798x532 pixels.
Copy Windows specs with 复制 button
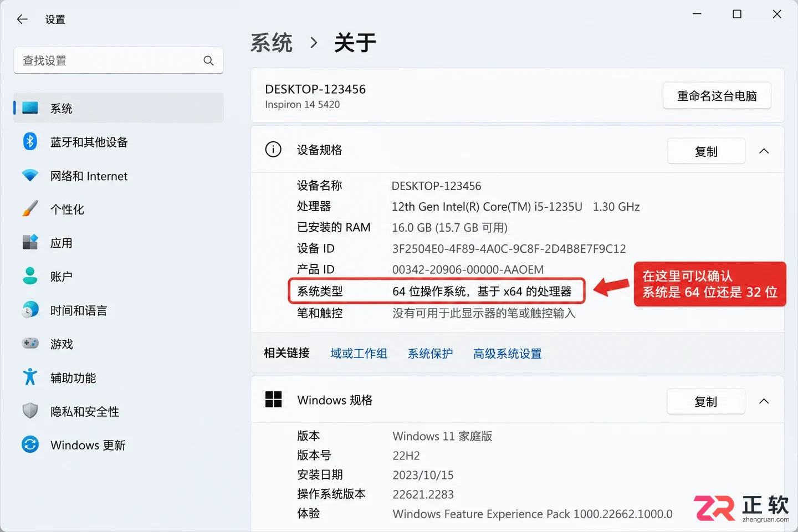coord(706,402)
